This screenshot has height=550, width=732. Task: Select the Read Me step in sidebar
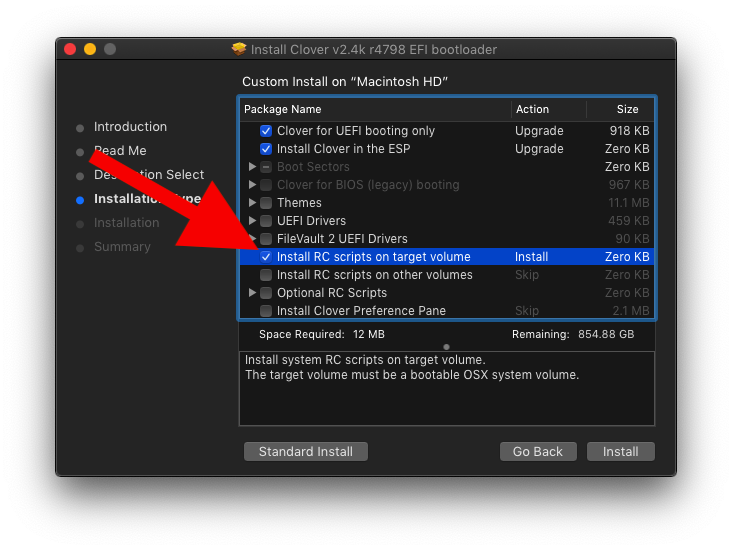120,151
